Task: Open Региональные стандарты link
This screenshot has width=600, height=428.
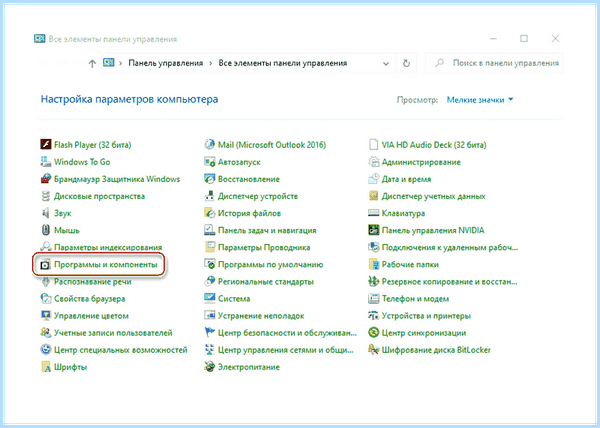Action: point(266,282)
